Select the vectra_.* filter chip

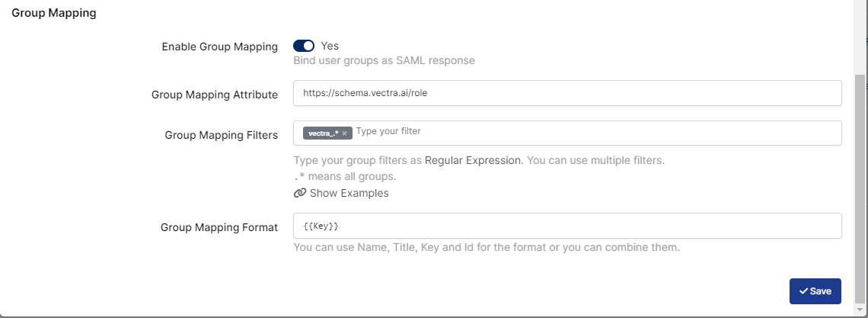[x=323, y=133]
